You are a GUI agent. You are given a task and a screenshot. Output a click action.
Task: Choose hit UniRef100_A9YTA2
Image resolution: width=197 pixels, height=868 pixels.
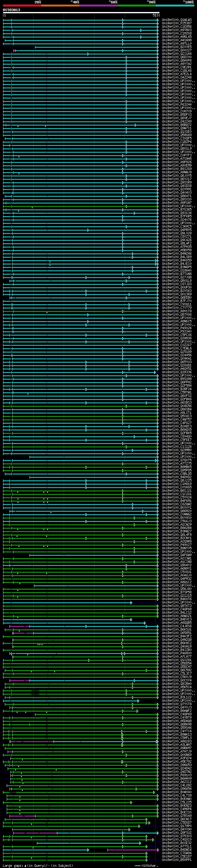pyautogui.click(x=177, y=64)
